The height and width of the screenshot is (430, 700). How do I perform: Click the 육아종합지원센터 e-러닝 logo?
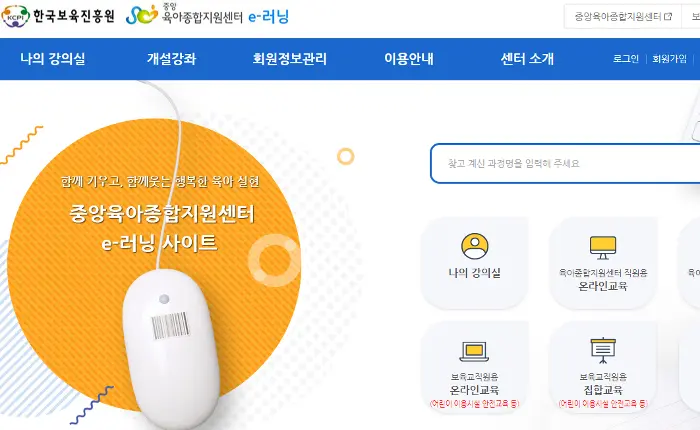[x=208, y=14]
